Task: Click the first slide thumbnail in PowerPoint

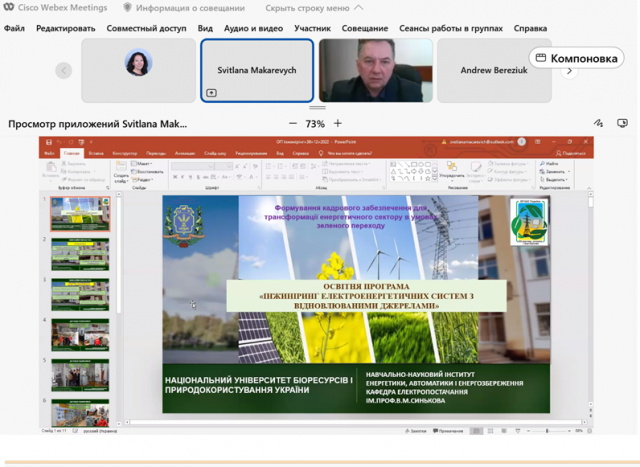Action: (80, 214)
